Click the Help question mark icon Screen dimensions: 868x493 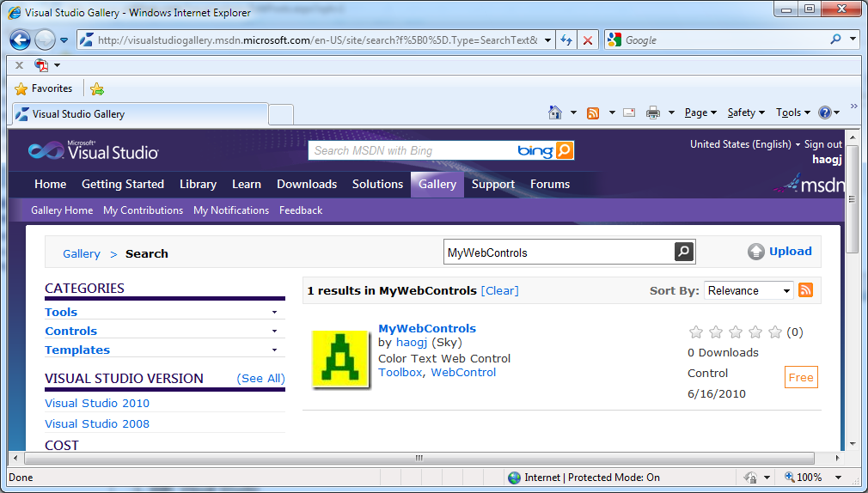pos(825,113)
